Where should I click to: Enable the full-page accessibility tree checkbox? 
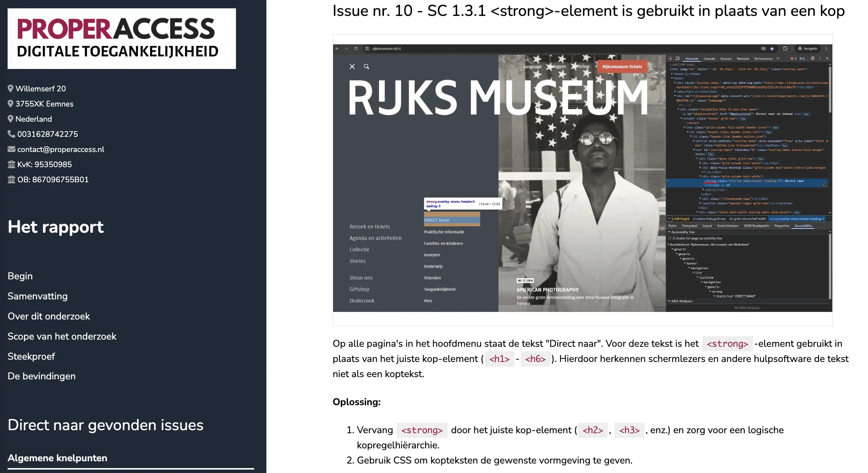(x=670, y=238)
